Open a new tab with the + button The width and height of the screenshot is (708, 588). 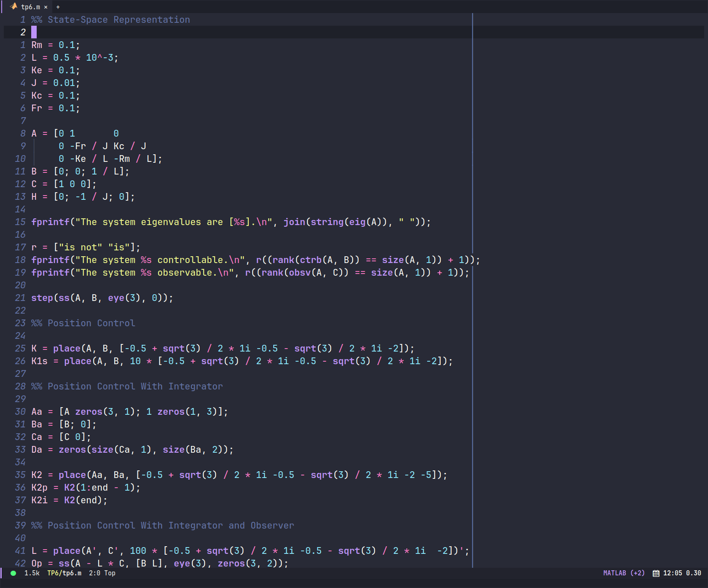pos(58,7)
